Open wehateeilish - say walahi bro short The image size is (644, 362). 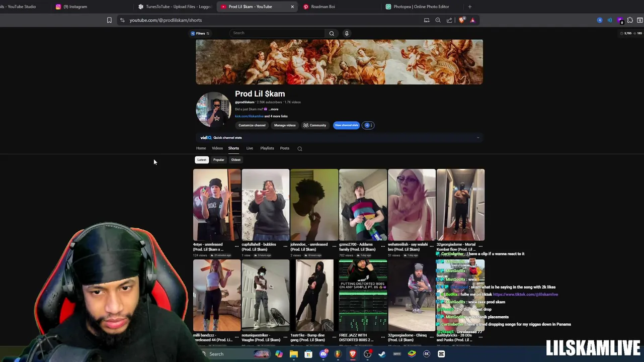coord(412,205)
